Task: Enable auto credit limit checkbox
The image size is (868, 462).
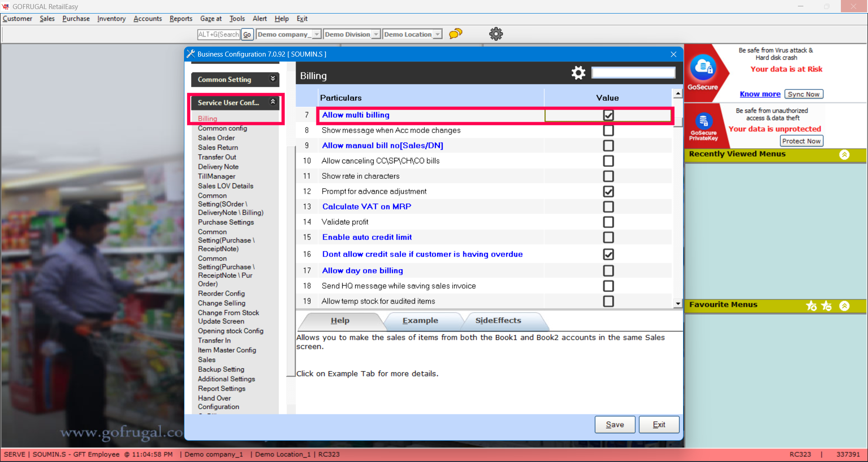Action: coord(609,238)
